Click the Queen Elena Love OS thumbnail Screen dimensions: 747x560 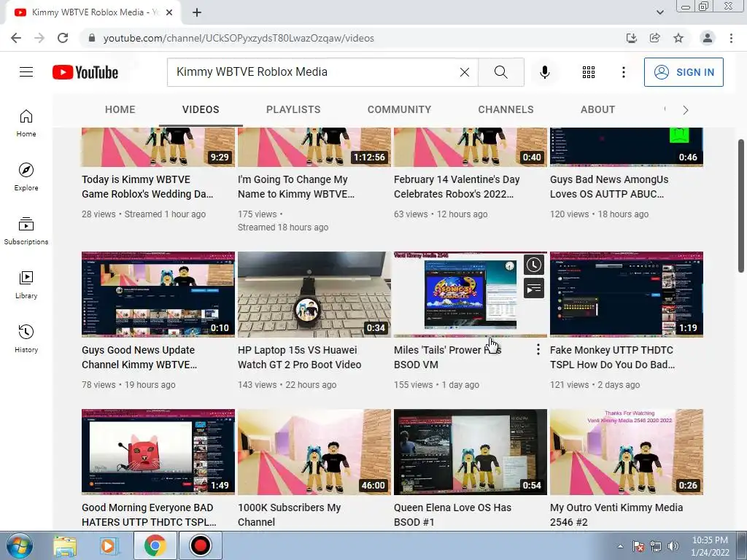pos(471,452)
